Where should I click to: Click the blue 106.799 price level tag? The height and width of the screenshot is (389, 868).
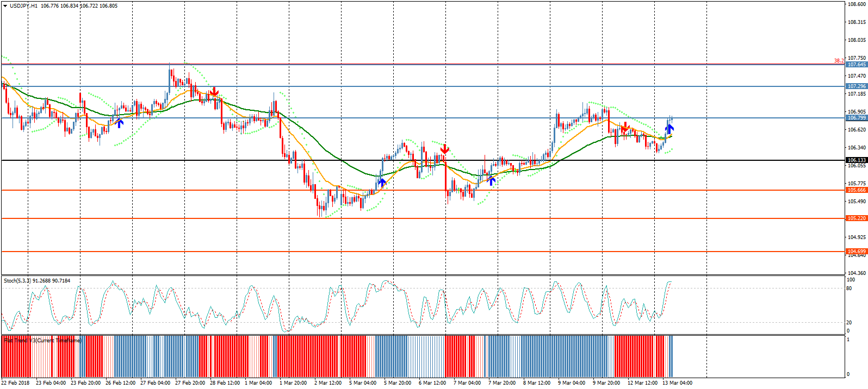pos(857,118)
